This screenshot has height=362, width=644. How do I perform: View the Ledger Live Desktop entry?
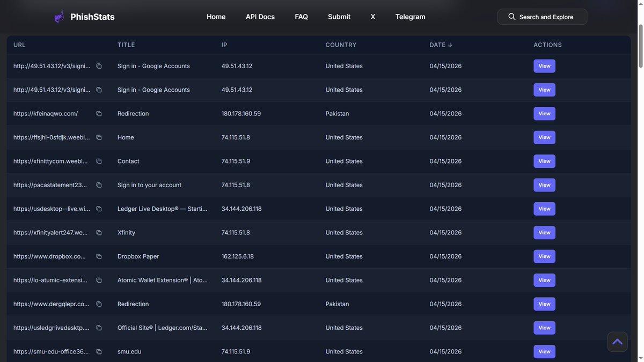544,209
